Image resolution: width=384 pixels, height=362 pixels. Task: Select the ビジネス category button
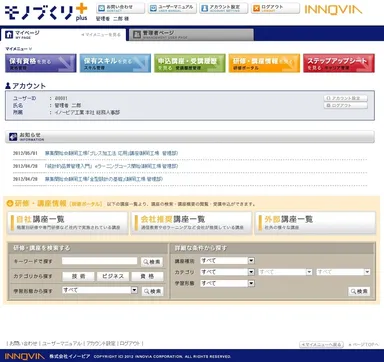point(113,276)
